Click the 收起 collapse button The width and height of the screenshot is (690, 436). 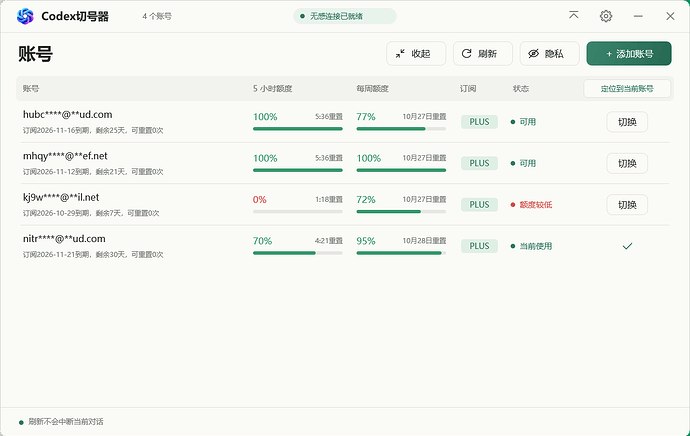[x=416, y=54]
